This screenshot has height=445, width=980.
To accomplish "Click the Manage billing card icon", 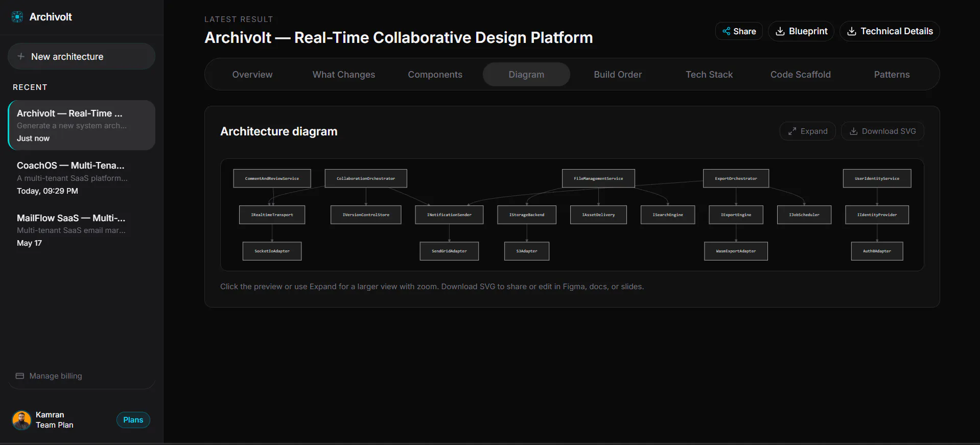I will (x=20, y=376).
